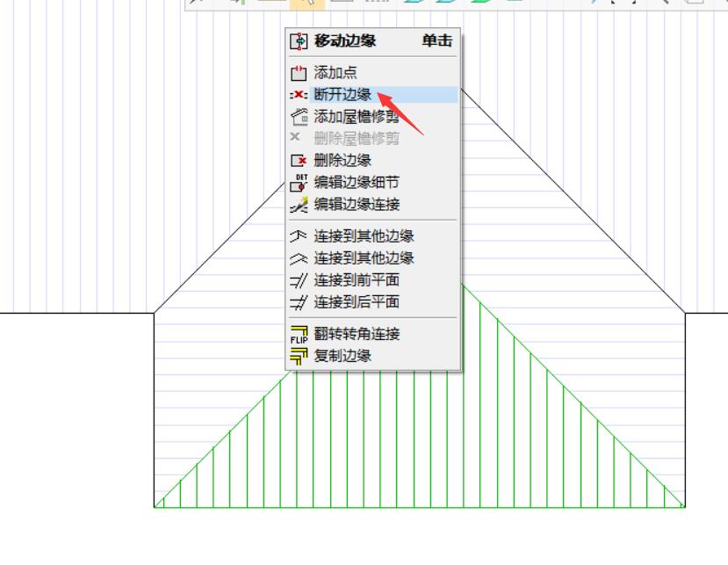Choose 移动边缘 at the menu top
728x565 pixels.
pyautogui.click(x=373, y=41)
